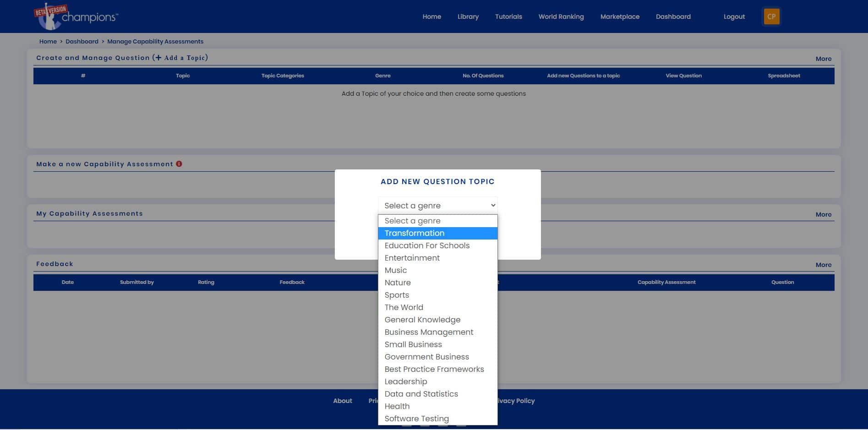
Task: Click the Champions beta version logo
Action: tap(76, 16)
